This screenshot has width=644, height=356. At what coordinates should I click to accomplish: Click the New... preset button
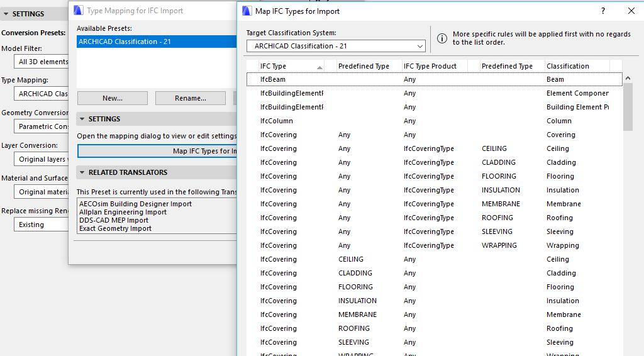click(113, 98)
